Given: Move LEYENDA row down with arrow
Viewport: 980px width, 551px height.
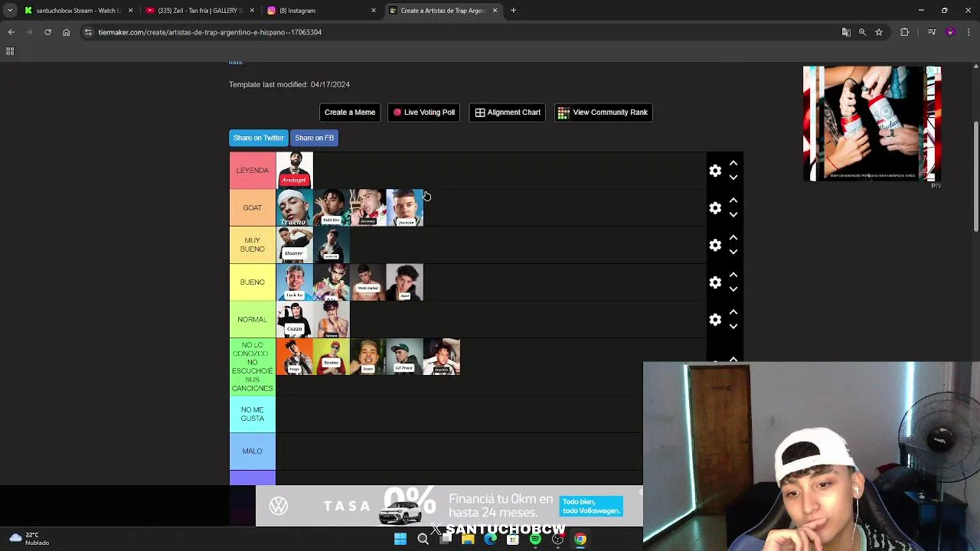Looking at the screenshot, I should coord(733,178).
